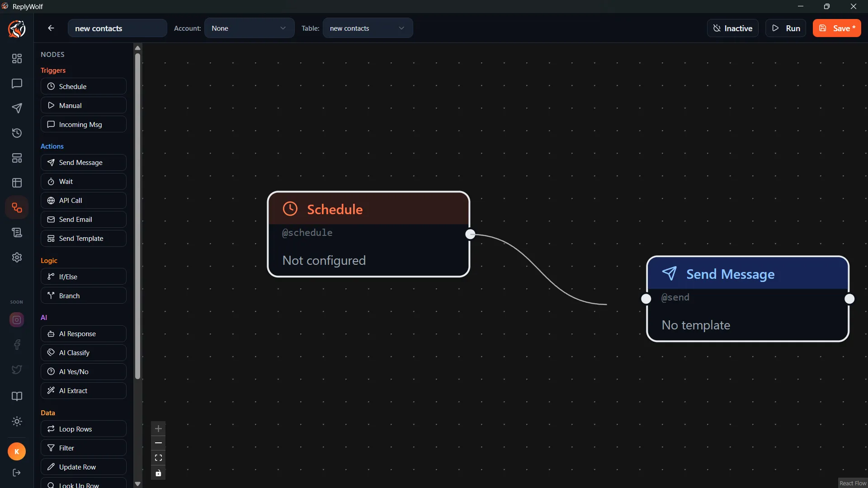
Task: Add the If/Else logic node
Action: tap(84, 277)
